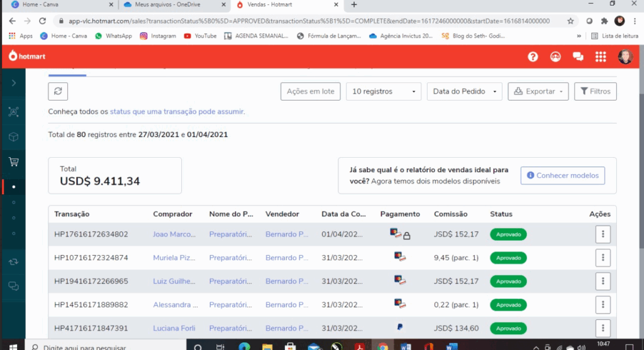Open buyer Joao Marco... link

174,234
